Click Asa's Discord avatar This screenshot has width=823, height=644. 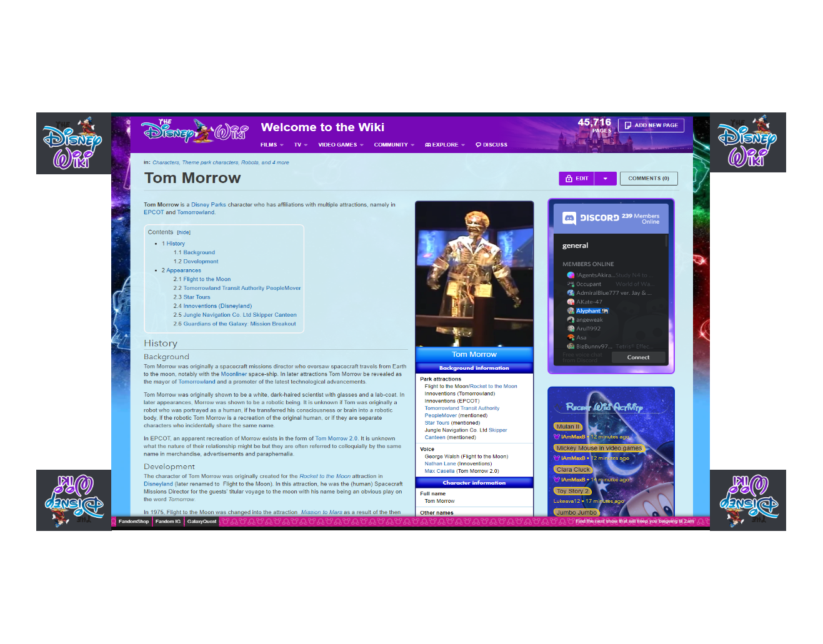(571, 337)
